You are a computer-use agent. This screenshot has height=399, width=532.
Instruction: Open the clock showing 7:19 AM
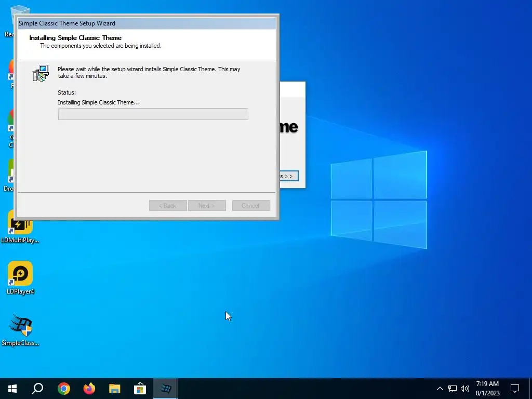(487, 389)
